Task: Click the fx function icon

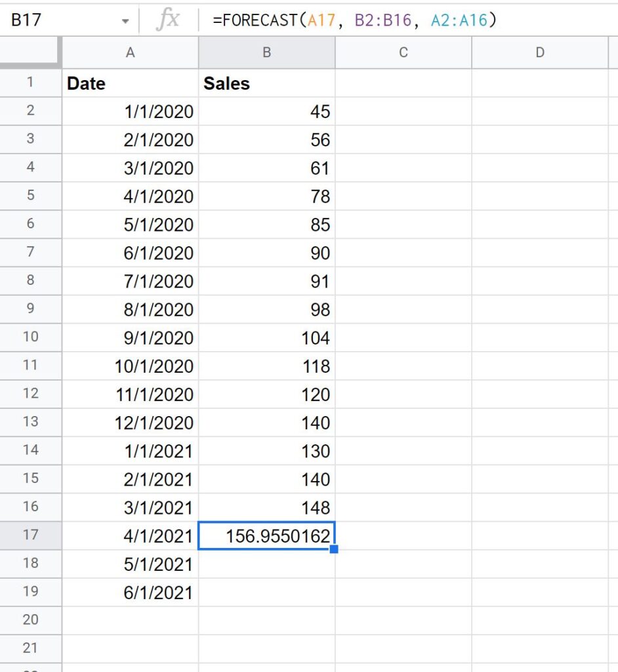Action: pos(167,20)
